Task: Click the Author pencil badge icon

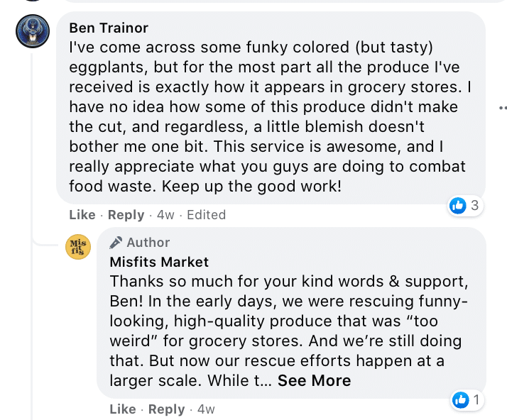Action: 116,243
